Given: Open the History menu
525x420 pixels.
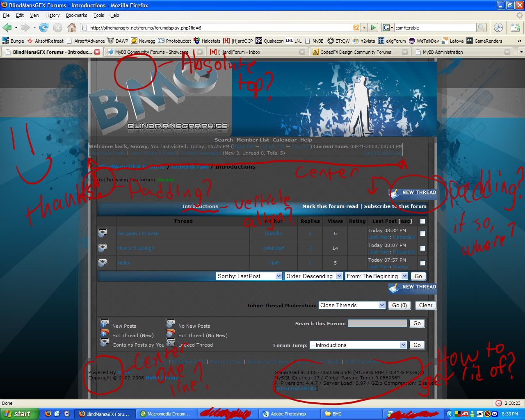Looking at the screenshot, I should (52, 15).
